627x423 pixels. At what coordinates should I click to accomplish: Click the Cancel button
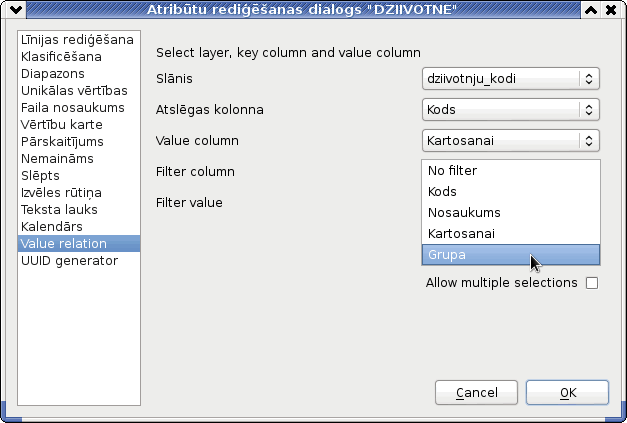pos(476,393)
